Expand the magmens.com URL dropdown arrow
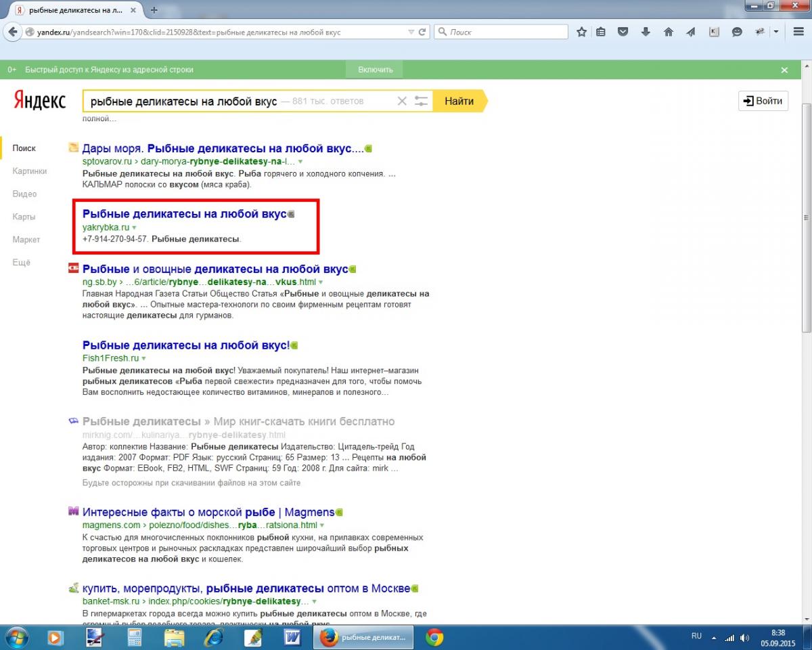Viewport: 812px width, 650px height. 322,525
